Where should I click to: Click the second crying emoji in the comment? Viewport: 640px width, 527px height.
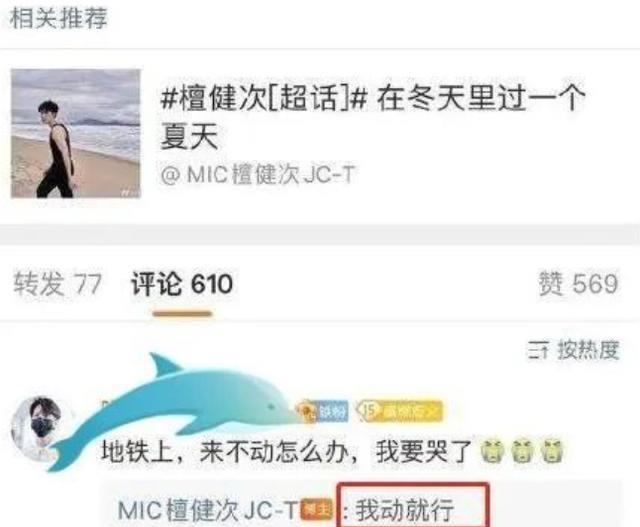point(522,451)
